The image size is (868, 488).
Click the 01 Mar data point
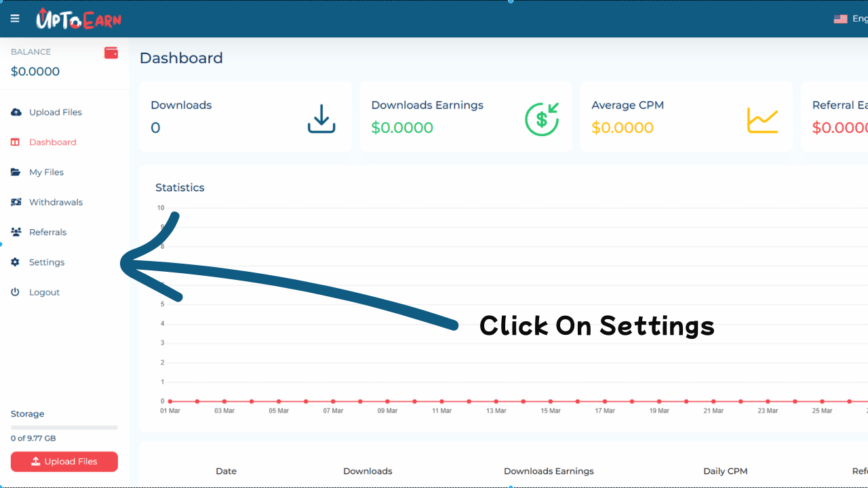click(x=170, y=401)
